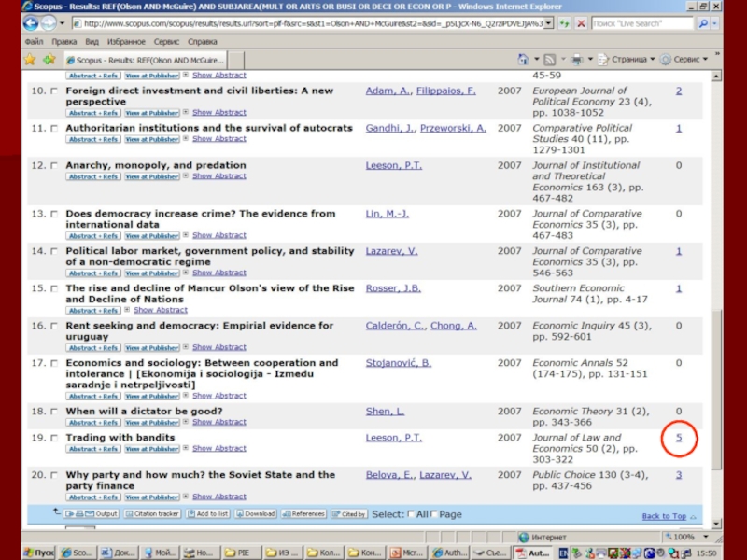Click the Live Search magnifier icon

coord(702,23)
